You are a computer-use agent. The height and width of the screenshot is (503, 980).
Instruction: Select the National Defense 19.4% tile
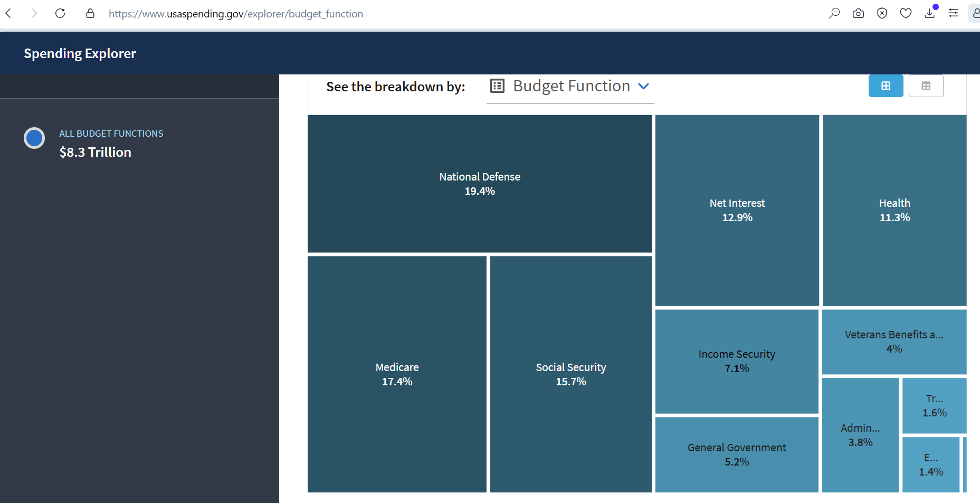[479, 184]
